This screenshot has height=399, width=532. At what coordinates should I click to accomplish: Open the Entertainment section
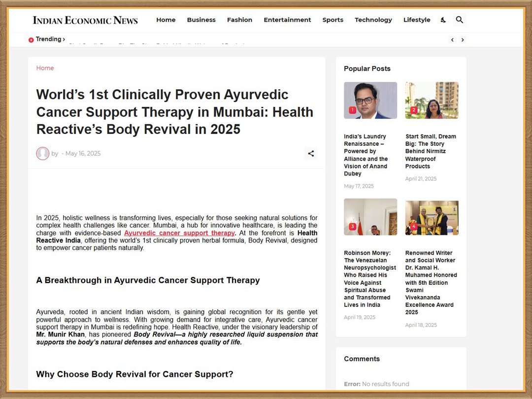(287, 20)
